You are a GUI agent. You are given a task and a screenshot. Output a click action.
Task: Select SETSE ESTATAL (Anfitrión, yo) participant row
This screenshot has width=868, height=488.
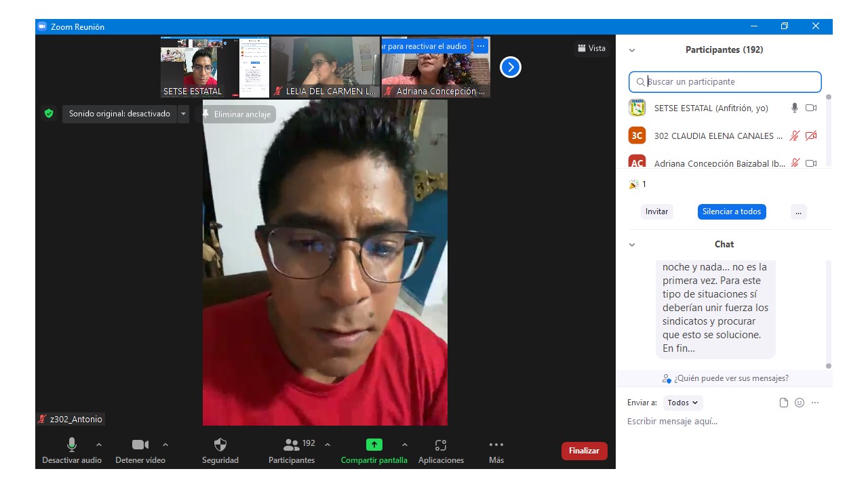click(x=724, y=108)
